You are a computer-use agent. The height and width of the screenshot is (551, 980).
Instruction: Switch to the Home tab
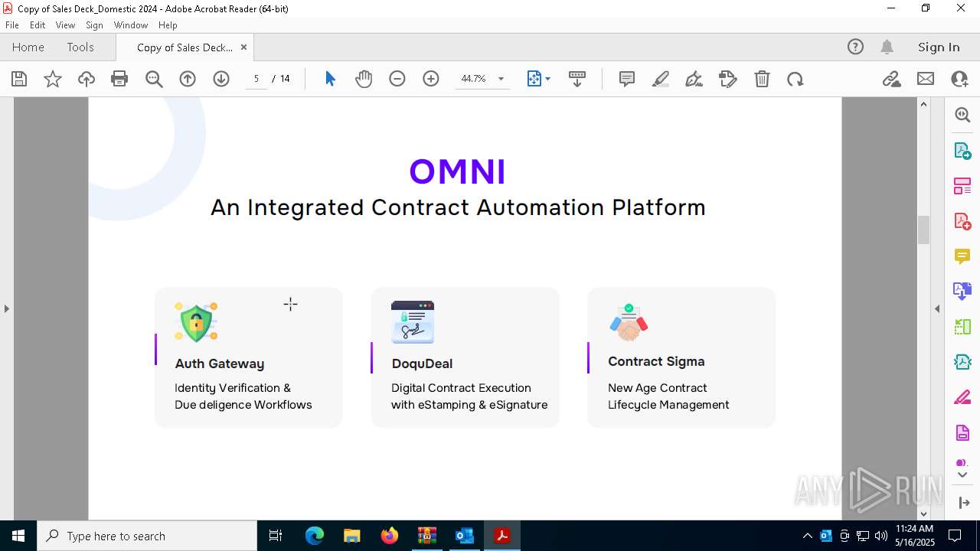pyautogui.click(x=28, y=47)
